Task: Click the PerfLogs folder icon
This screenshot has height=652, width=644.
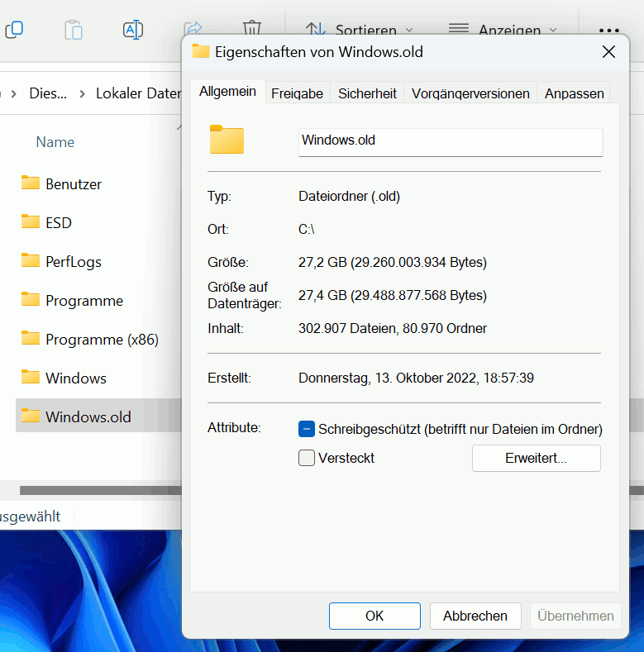Action: pos(31,261)
